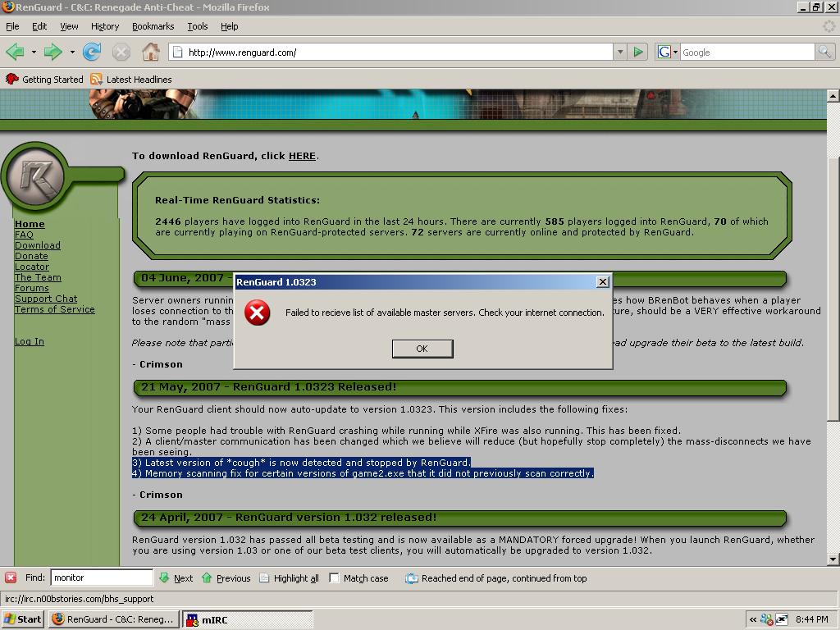Open the search engine selector dropdown
Viewport: 840px width, 630px height.
pos(668,52)
